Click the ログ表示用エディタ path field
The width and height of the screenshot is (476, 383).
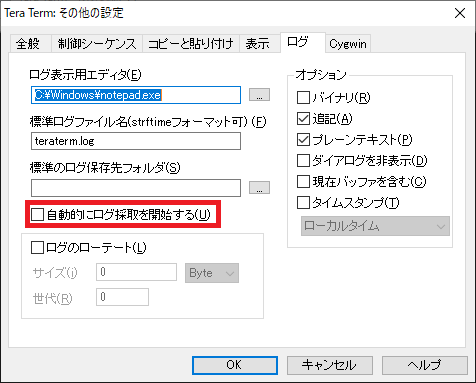tap(136, 95)
